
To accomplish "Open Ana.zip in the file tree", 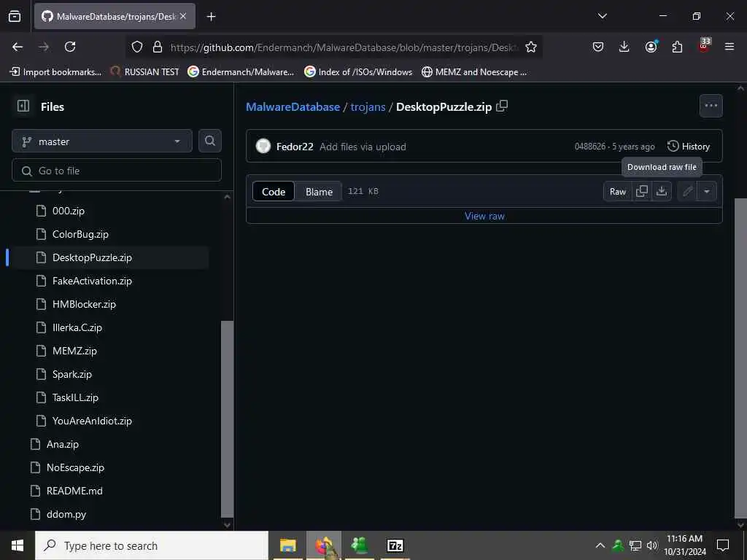I will tap(63, 444).
